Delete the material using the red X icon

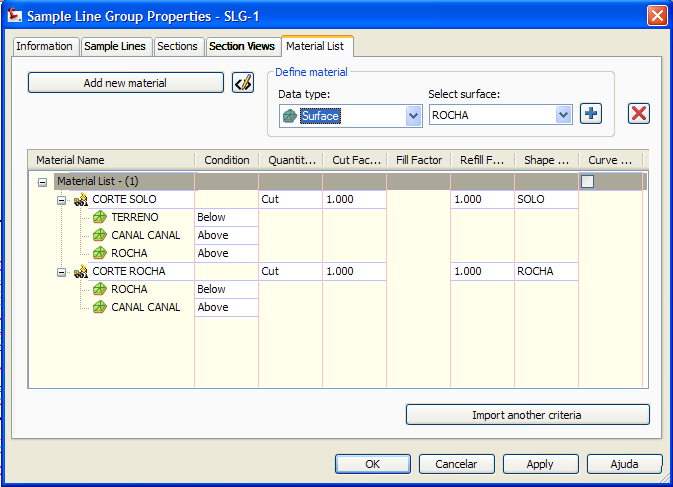(x=639, y=114)
